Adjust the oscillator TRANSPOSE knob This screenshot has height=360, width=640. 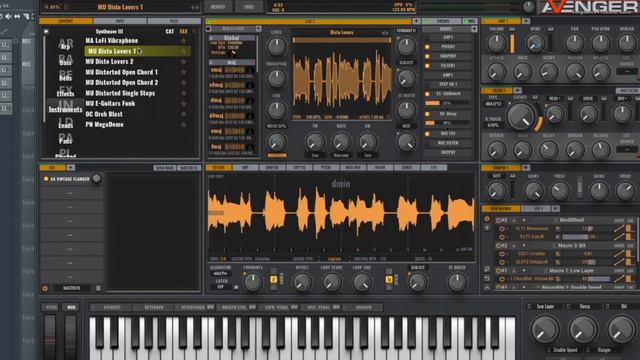277,78
